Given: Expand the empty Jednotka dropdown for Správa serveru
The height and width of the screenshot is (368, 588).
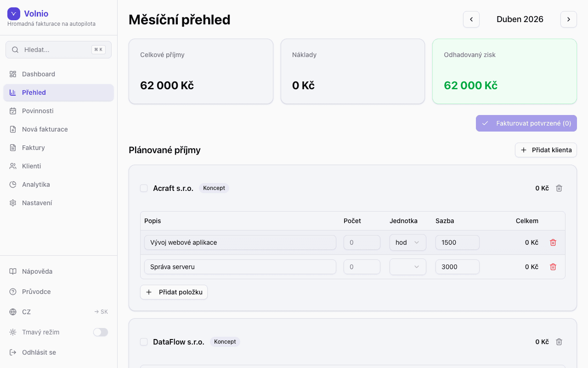Looking at the screenshot, I should coord(407,266).
